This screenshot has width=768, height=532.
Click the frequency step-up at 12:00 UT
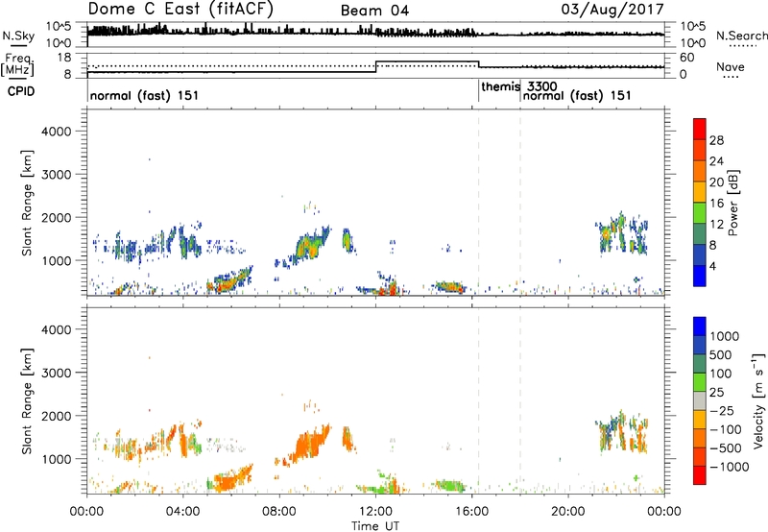(375, 66)
